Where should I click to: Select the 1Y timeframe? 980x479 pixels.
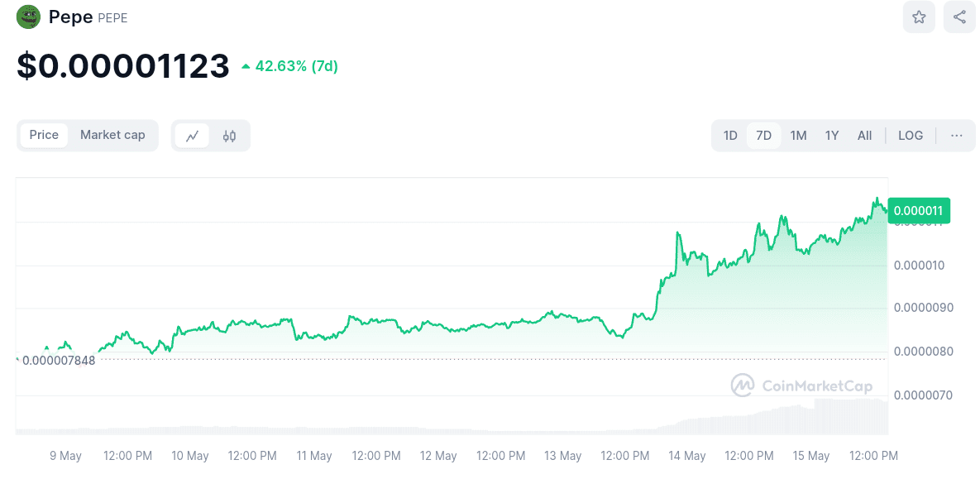pos(831,135)
